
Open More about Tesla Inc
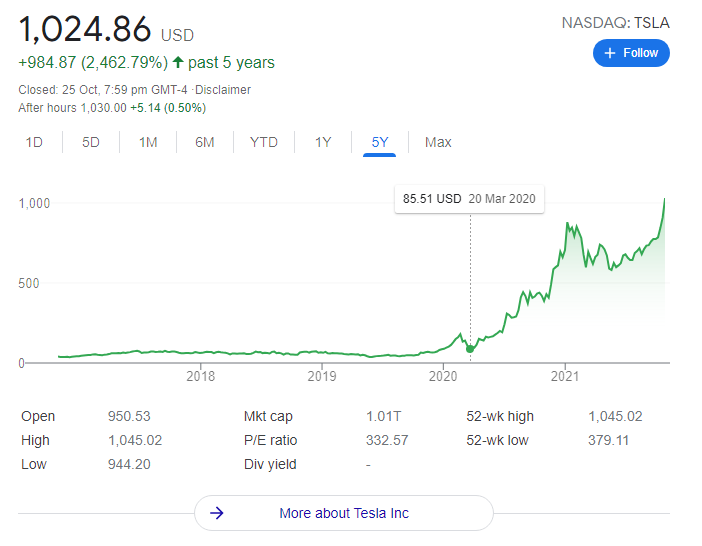click(x=344, y=513)
